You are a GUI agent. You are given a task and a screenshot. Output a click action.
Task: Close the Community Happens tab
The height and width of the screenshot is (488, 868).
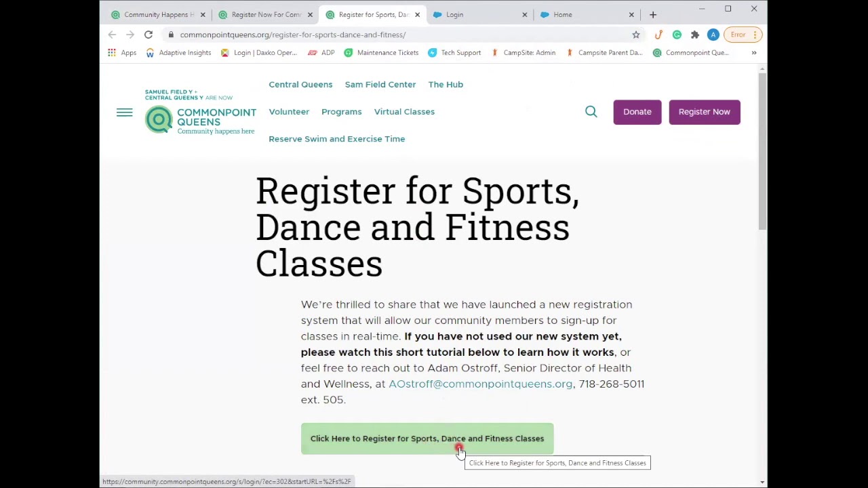coord(203,14)
